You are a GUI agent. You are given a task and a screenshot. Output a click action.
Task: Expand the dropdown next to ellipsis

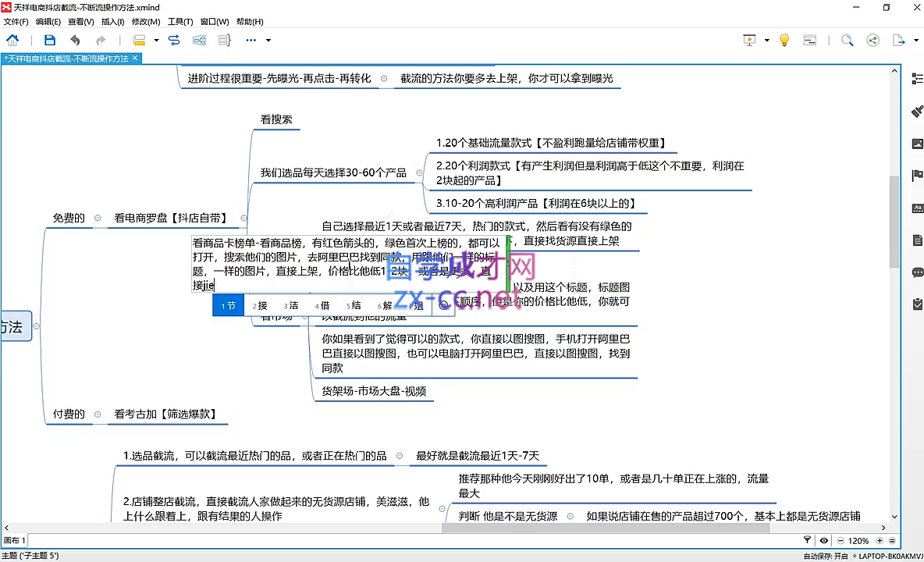[x=268, y=40]
